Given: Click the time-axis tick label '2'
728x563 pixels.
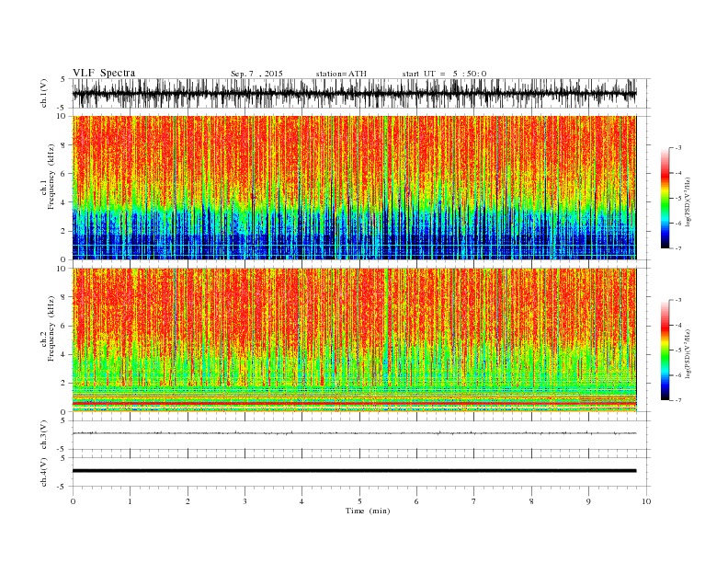Looking at the screenshot, I should pos(188,501).
